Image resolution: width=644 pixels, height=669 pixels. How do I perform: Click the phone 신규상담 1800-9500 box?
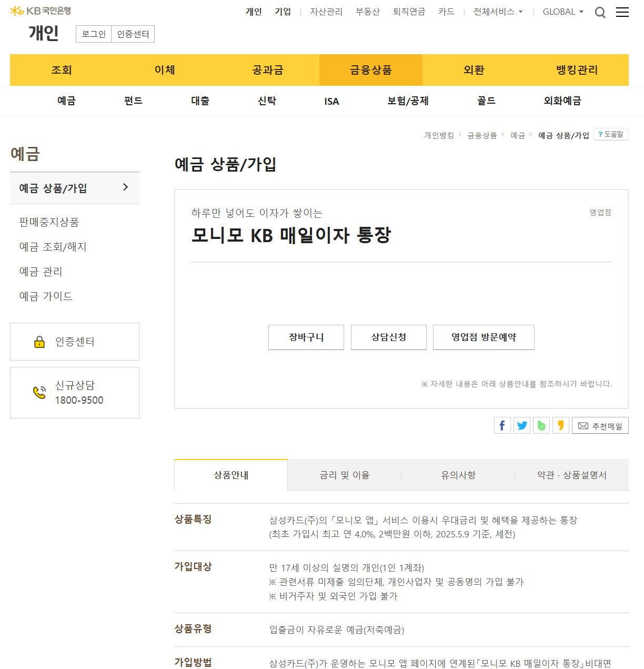pos(75,393)
